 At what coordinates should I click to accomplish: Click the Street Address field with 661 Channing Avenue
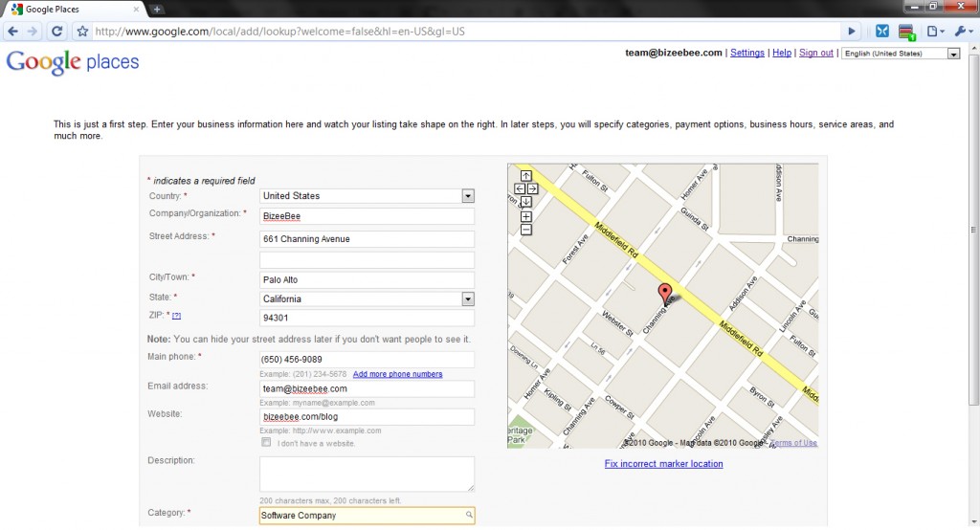point(367,239)
